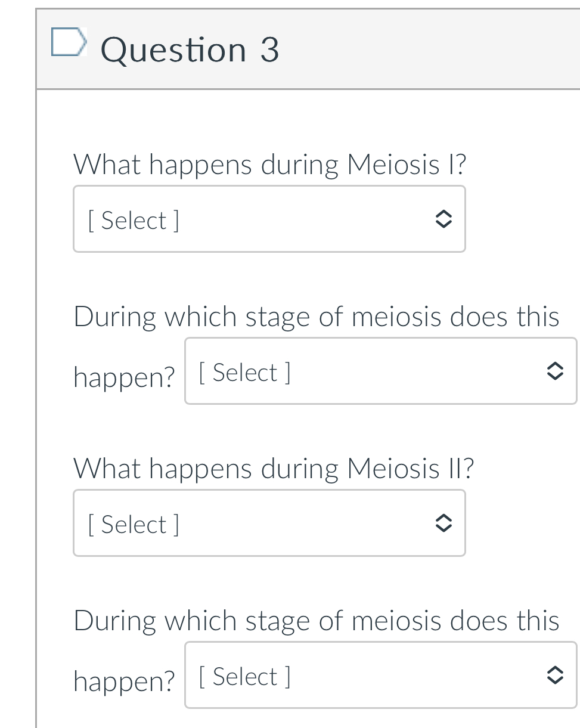Click the first 'During which stage of meiosis' sentence
580x728 pixels.
(317, 317)
